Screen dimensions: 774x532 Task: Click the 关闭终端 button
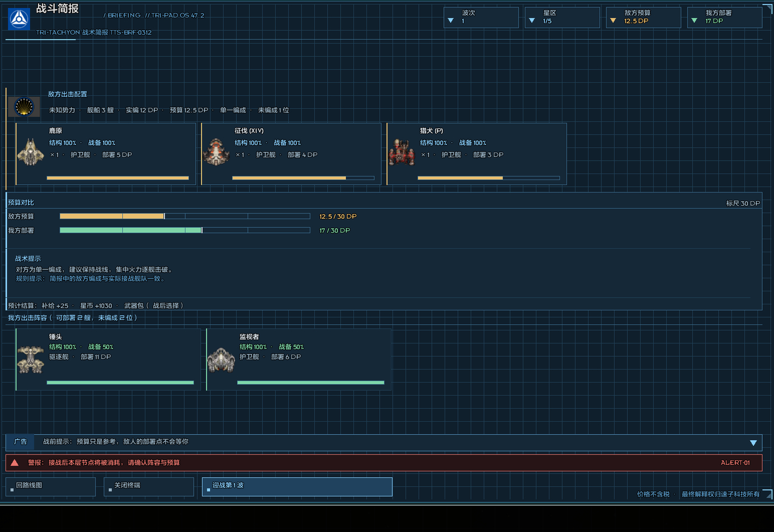pyautogui.click(x=149, y=487)
